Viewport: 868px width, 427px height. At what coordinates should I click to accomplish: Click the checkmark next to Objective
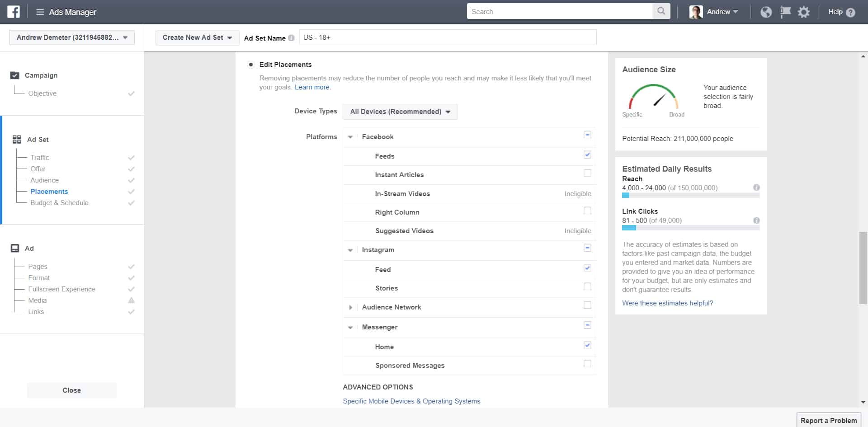(x=131, y=94)
